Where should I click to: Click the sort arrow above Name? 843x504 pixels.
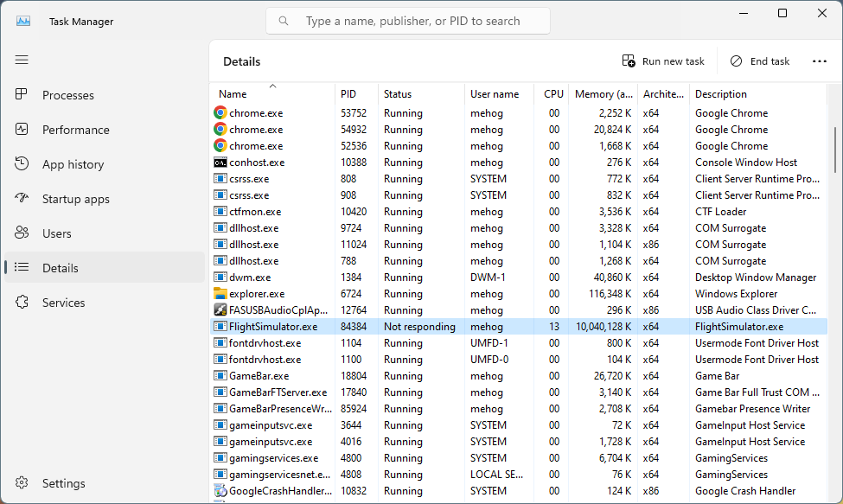pos(272,86)
